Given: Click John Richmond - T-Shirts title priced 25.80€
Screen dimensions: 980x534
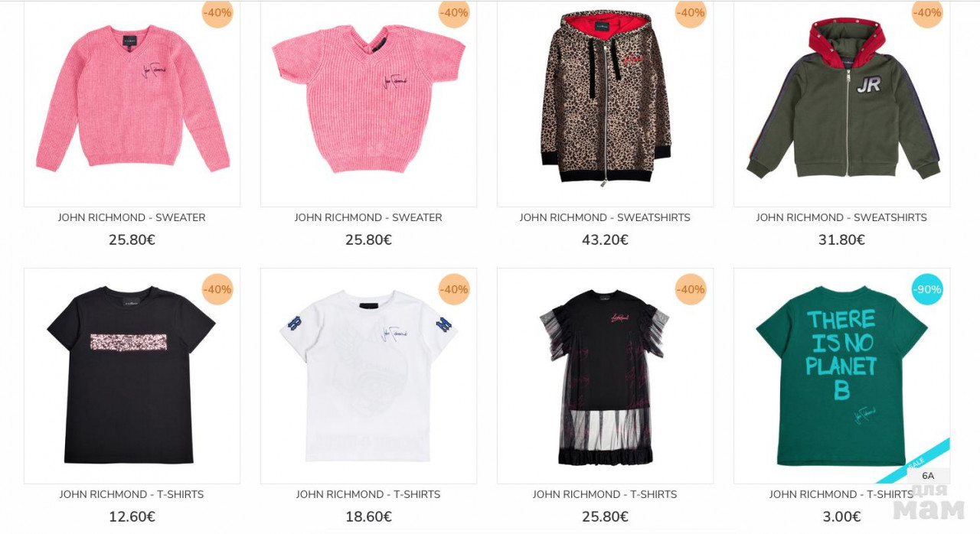Looking at the screenshot, I should click(x=605, y=495).
